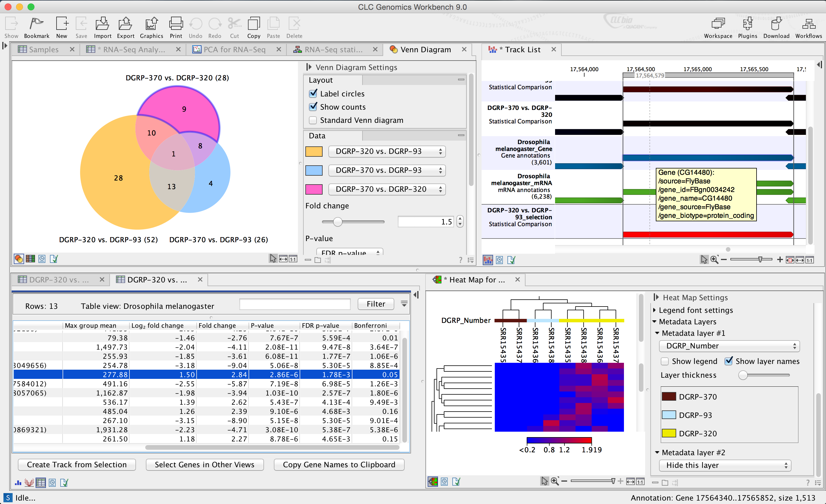The height and width of the screenshot is (504, 826).
Task: Select the table row with mean 1,497.73
Action: pyautogui.click(x=206, y=347)
